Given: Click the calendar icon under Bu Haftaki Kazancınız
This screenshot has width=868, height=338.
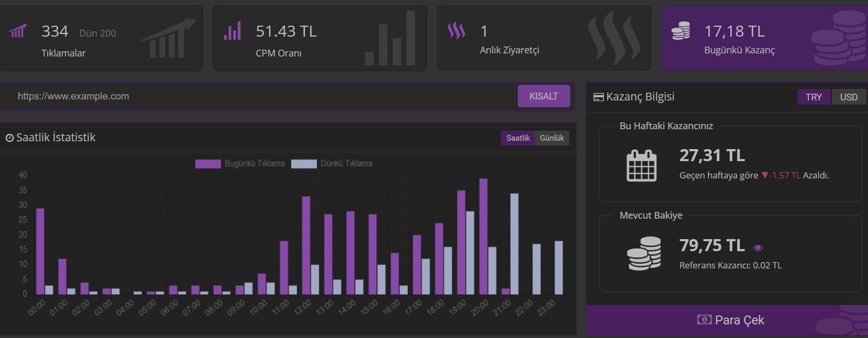Looking at the screenshot, I should coord(642,166).
